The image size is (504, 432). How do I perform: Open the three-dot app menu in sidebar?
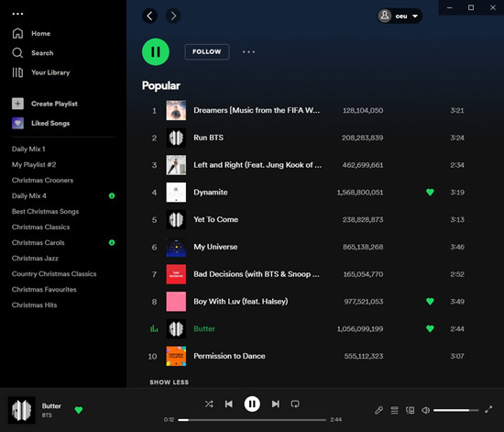click(x=17, y=14)
